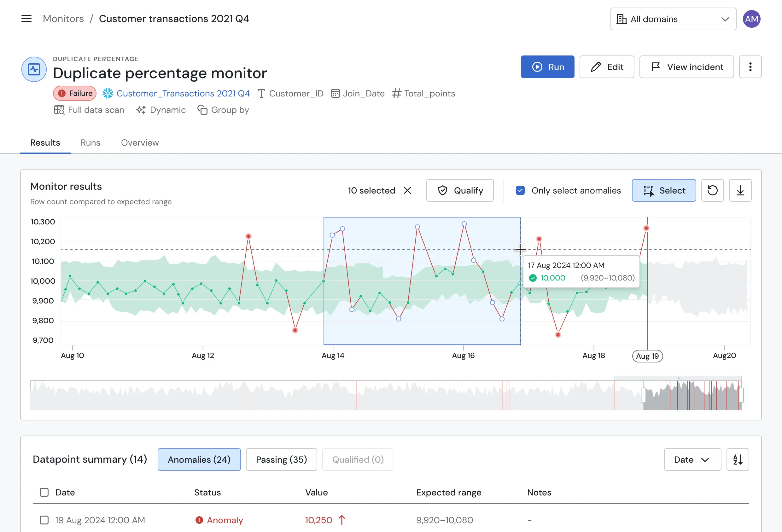Click the Group by icon
The image size is (782, 532).
click(202, 110)
